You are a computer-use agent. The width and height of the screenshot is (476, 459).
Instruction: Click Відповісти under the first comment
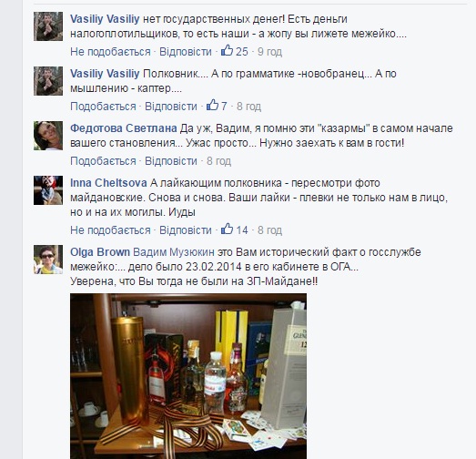(186, 52)
